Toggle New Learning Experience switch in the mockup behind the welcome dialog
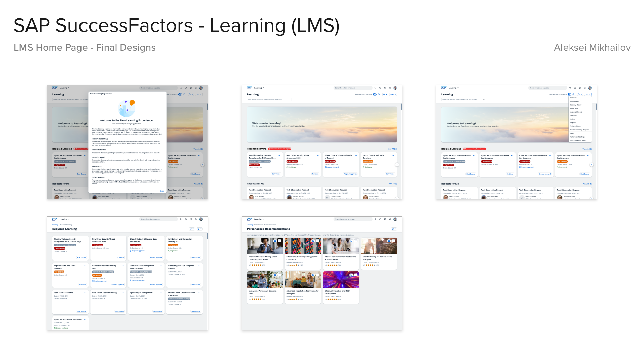This screenshot has width=644, height=362. point(180,94)
